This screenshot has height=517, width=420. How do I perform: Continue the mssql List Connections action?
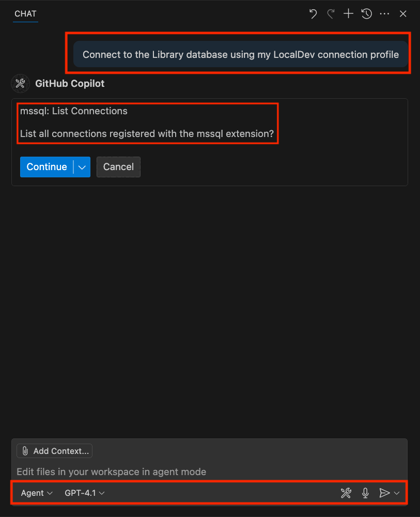coord(46,166)
